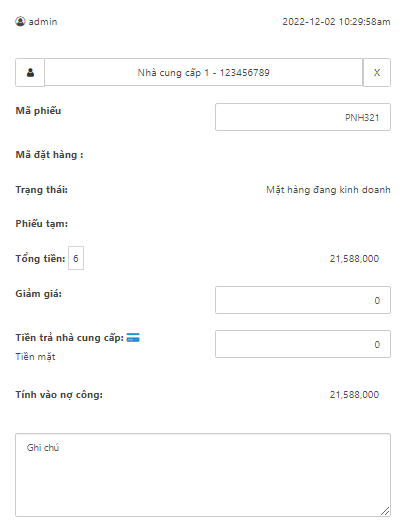Click the Tính vào nợ công debt amount
Screen dimensions: 403x527
click(x=354, y=395)
